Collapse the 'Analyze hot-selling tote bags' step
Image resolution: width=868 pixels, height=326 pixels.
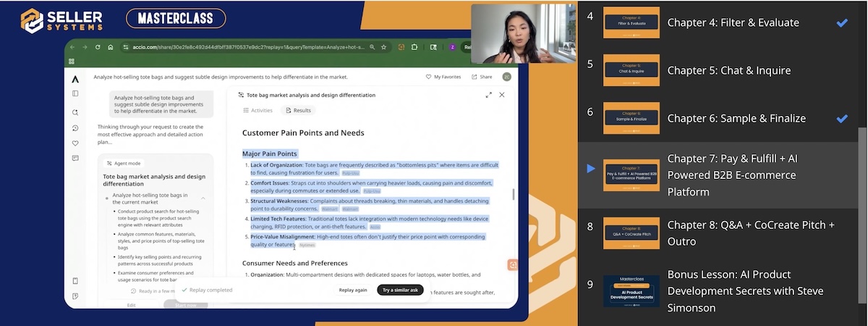click(x=203, y=197)
